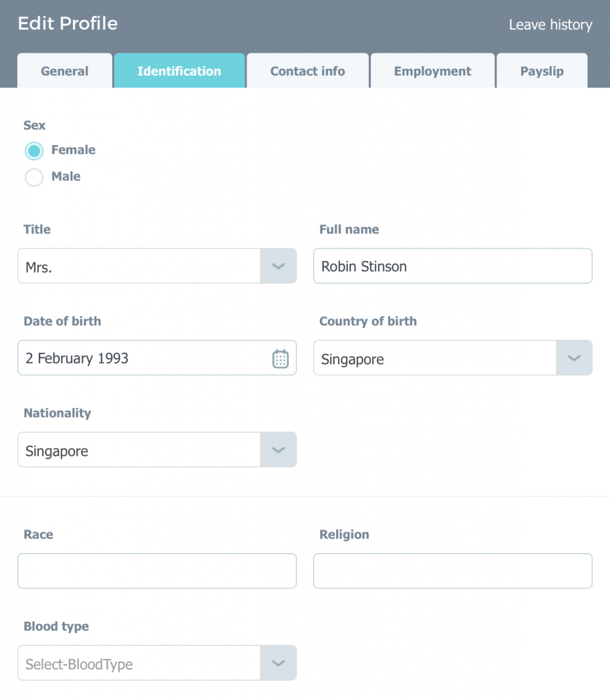This screenshot has width=610, height=700.
Task: Focus the Race text field
Action: click(x=157, y=571)
